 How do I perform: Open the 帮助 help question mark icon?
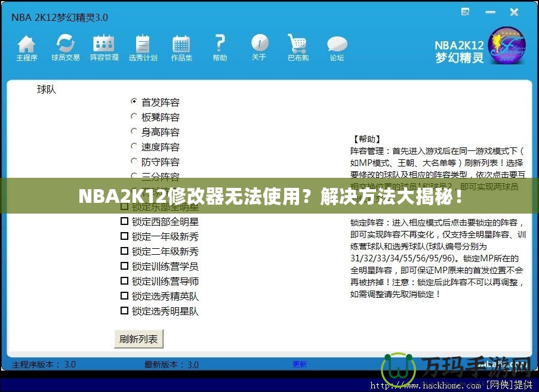(x=220, y=48)
